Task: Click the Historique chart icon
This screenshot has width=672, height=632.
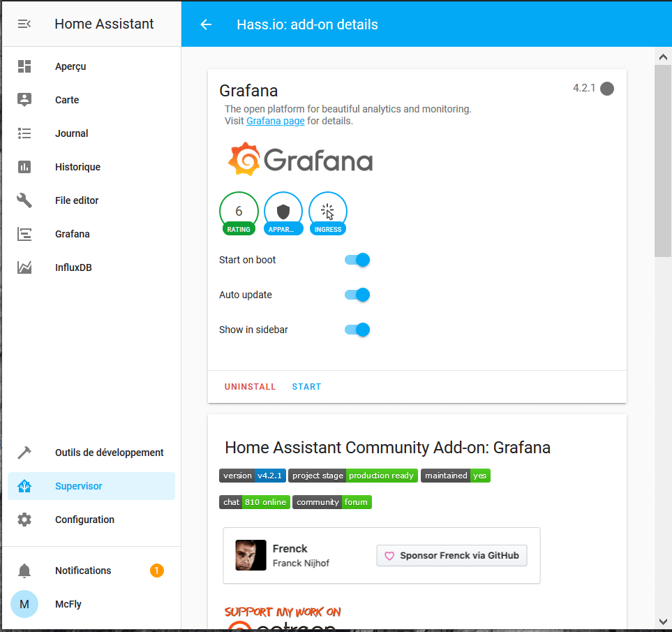Action: (24, 167)
